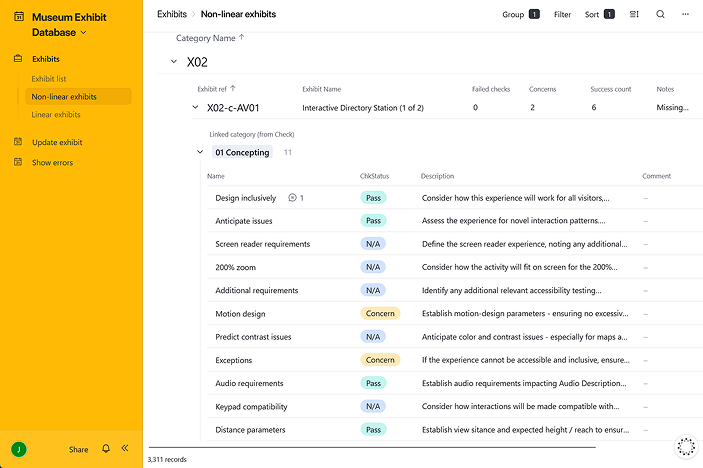Viewport: 703px width, 468px height.
Task: Click the Description column header
Action: coord(437,176)
